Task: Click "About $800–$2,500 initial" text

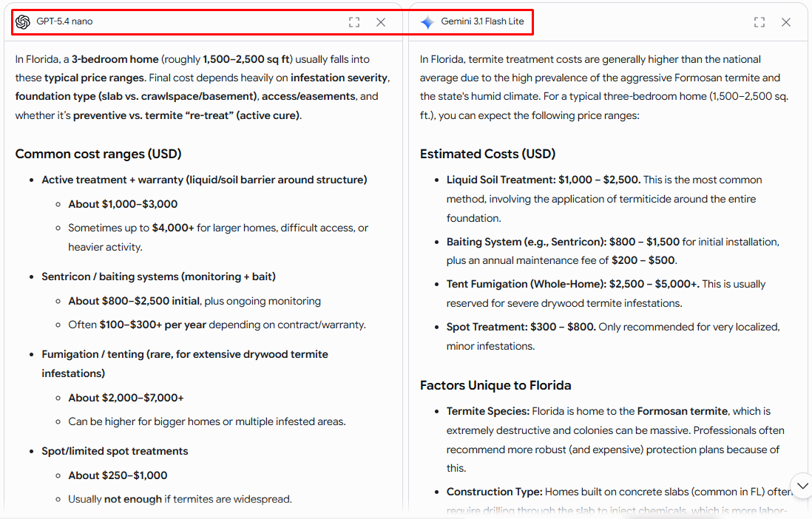Action: coord(134,301)
